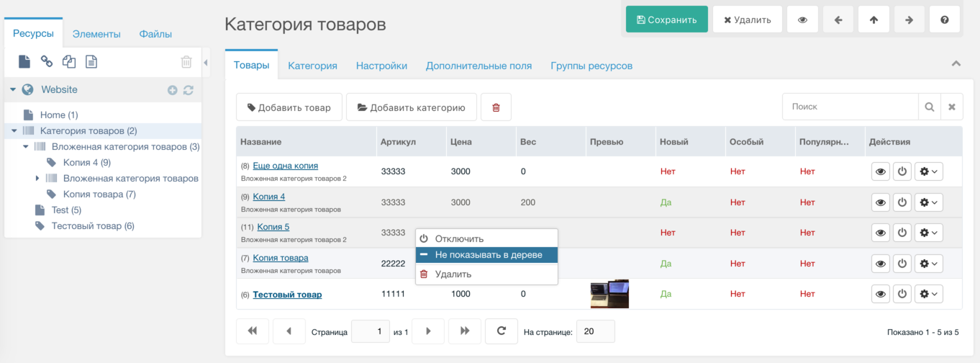980x363 pixels.
Task: View product Тестовый товар with the eye icon
Action: pyautogui.click(x=880, y=294)
